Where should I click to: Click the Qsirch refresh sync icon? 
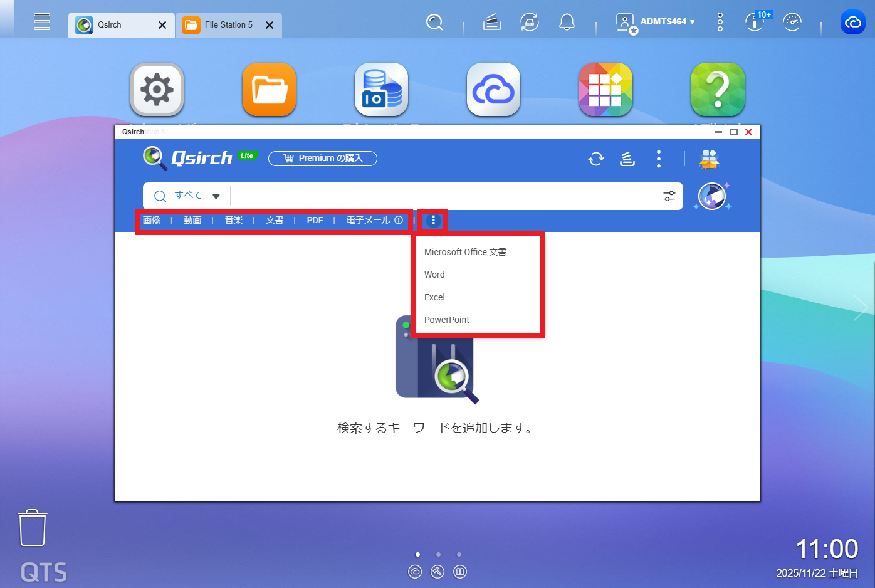tap(596, 159)
